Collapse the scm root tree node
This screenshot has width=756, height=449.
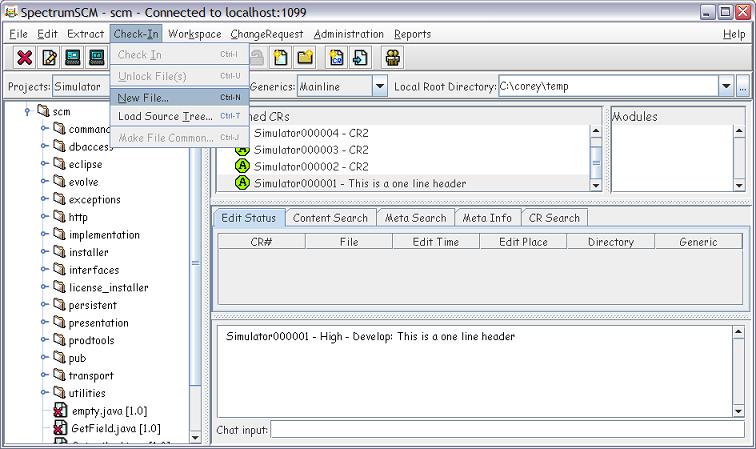[x=27, y=111]
